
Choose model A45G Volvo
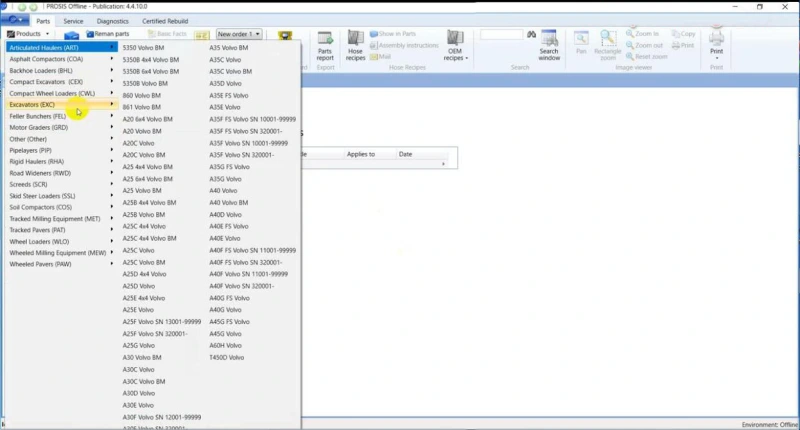tap(226, 334)
